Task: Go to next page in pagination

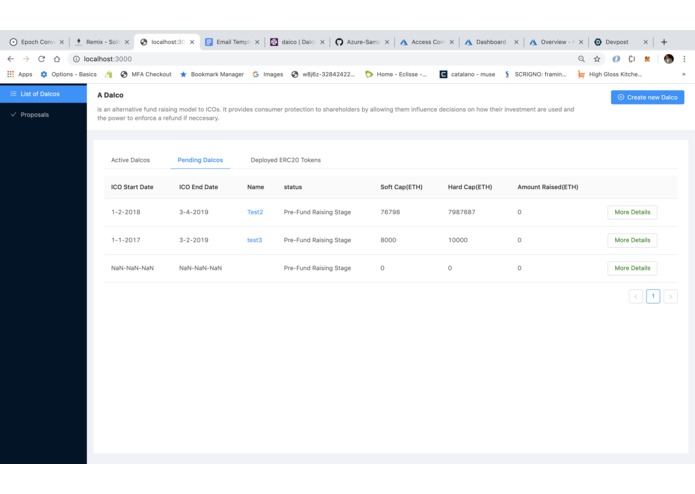Action: 671,296
